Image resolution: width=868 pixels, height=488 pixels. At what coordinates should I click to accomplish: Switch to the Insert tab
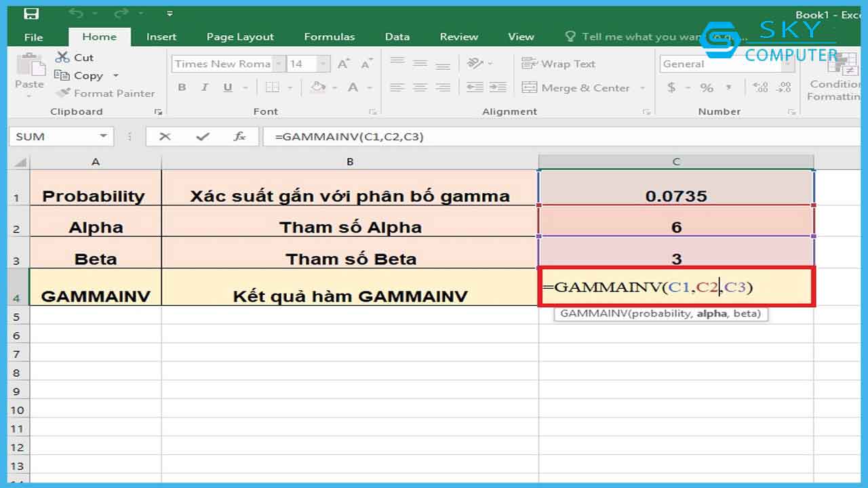161,37
